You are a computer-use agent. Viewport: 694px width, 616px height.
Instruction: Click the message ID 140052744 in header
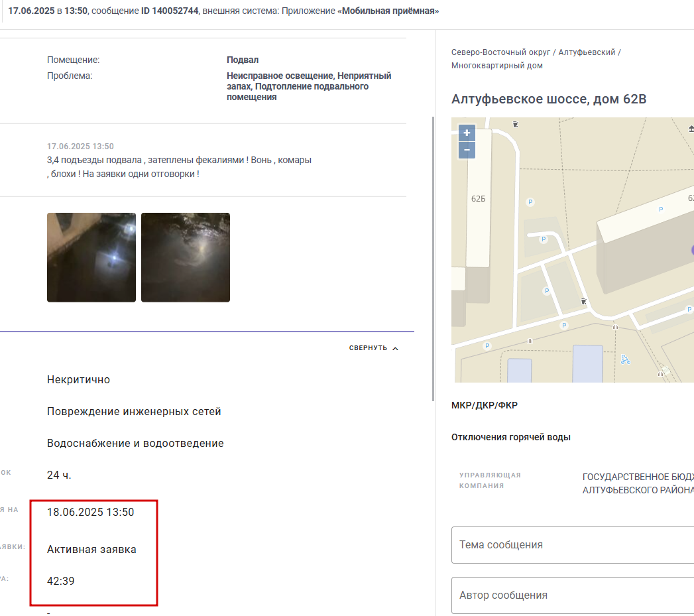[170, 11]
